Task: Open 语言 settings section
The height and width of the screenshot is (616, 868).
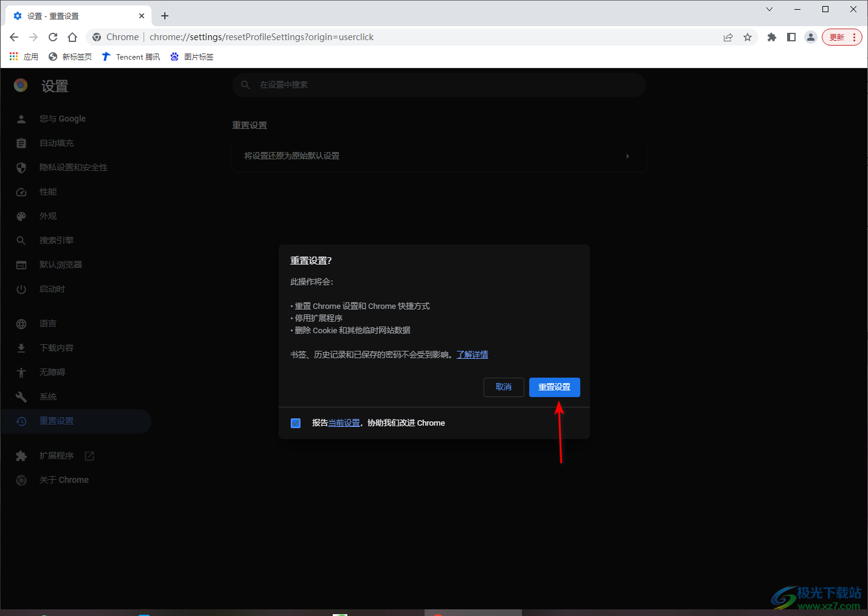Action: (76, 324)
